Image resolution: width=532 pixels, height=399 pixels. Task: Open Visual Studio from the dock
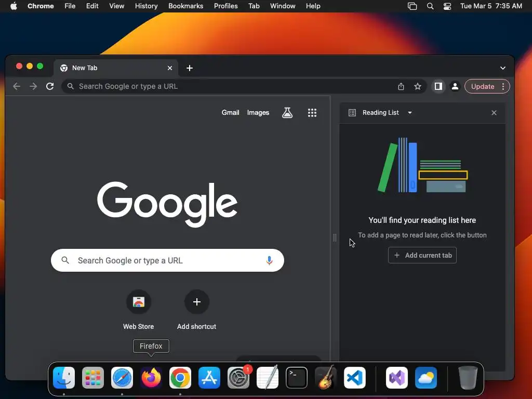(397, 378)
